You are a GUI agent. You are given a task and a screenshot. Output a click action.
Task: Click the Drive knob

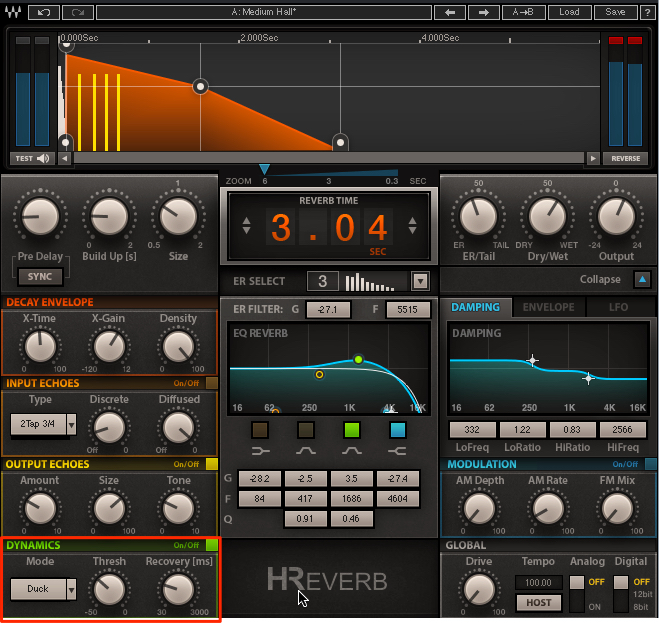(479, 589)
